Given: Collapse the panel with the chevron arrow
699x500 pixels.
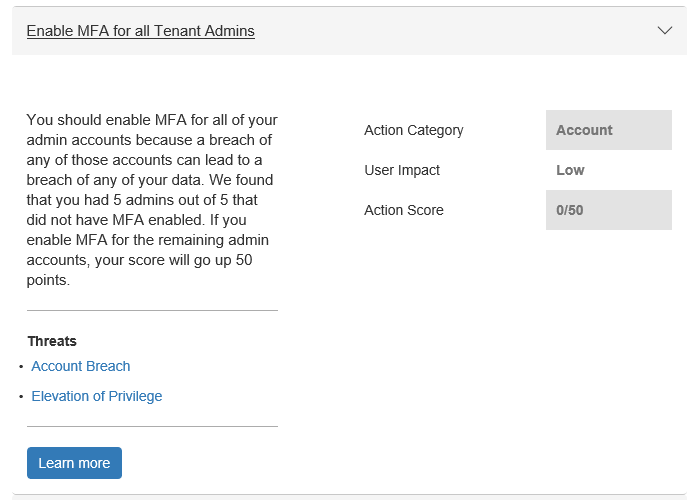Looking at the screenshot, I should 665,30.
